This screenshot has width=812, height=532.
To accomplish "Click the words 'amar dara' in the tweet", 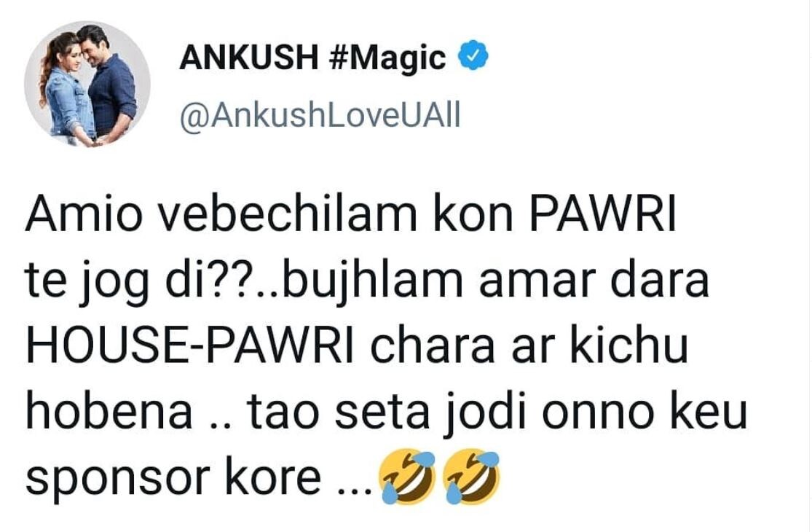I will tap(594, 280).
